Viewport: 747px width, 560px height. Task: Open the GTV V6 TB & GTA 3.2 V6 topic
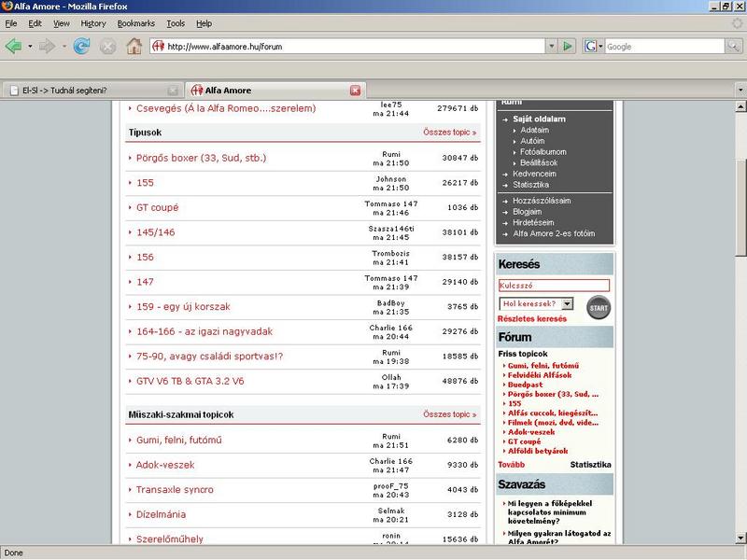point(190,381)
